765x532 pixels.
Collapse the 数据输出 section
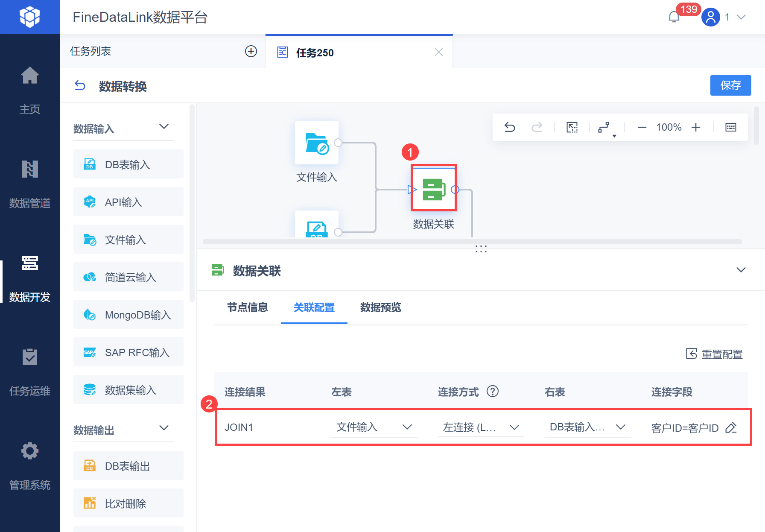coord(164,428)
